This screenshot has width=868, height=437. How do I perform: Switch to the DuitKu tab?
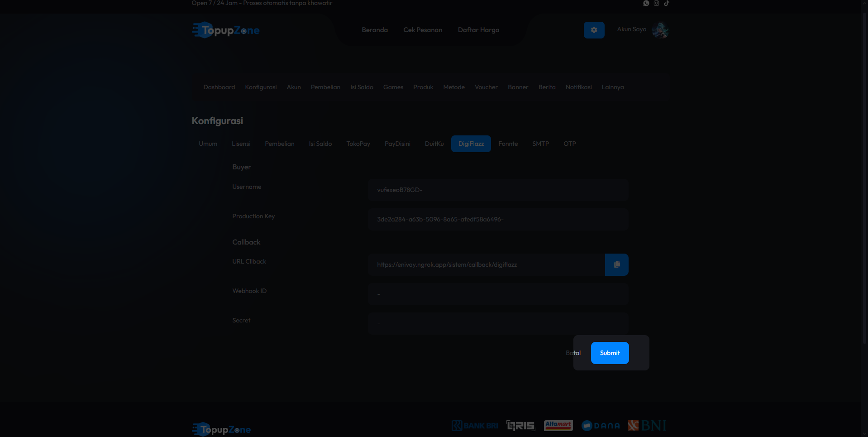434,144
